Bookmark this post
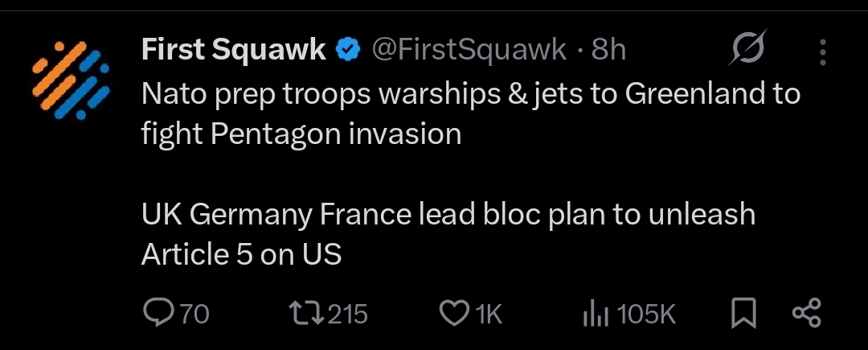868x350 pixels. [x=743, y=313]
